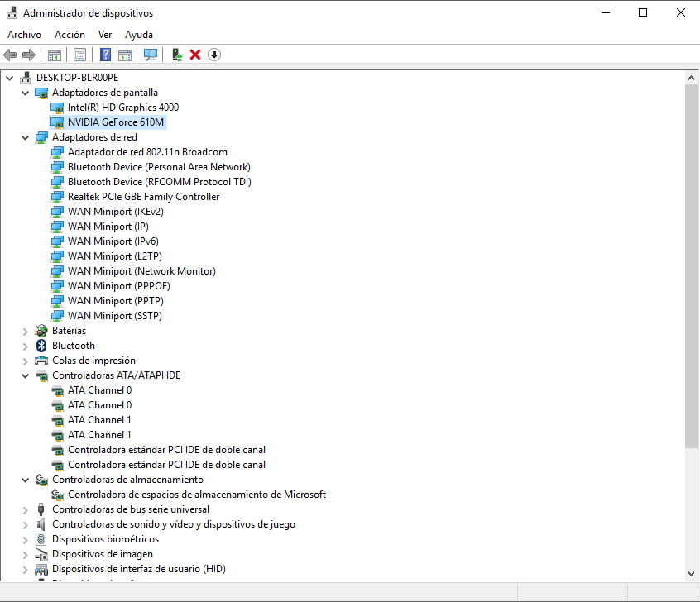Image resolution: width=700 pixels, height=602 pixels.
Task: Click show/hide console tree icon
Action: pyautogui.click(x=54, y=55)
